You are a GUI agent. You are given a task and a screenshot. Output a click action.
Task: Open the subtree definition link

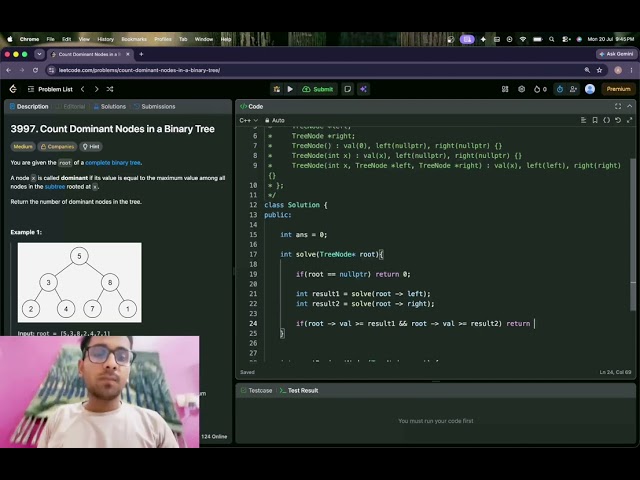tap(55, 187)
